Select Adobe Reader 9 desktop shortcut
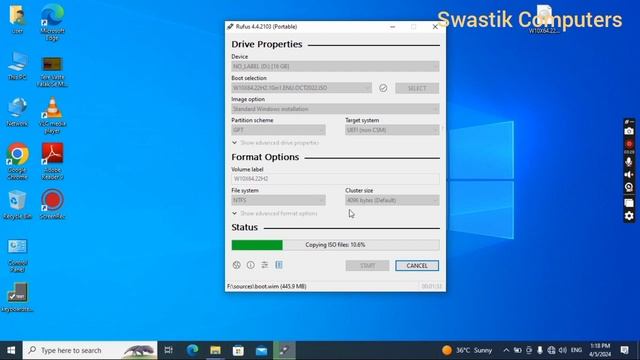 52,162
